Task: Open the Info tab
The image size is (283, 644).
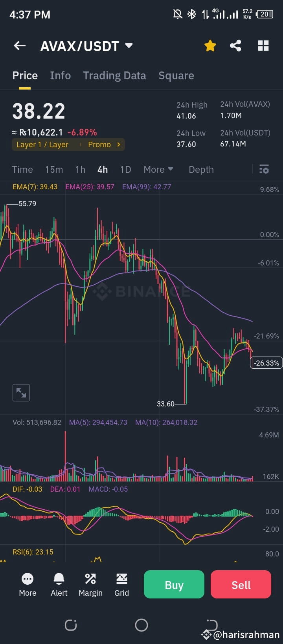Action: pyautogui.click(x=60, y=75)
